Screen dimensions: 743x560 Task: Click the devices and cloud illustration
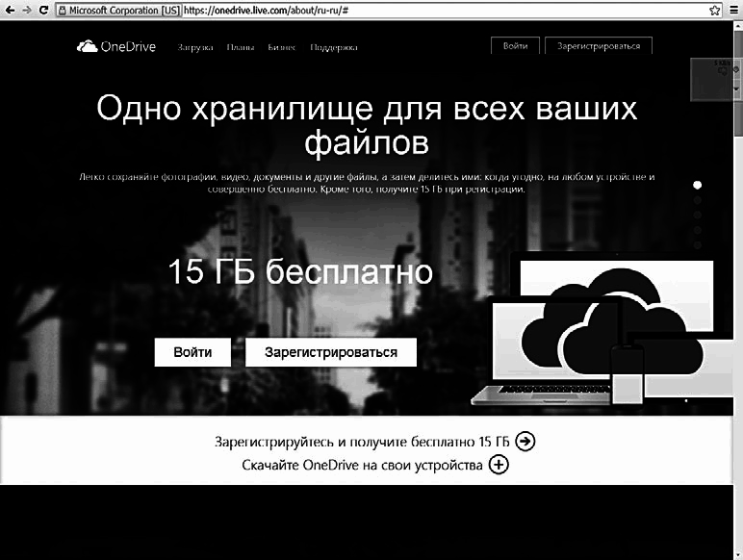[601, 329]
